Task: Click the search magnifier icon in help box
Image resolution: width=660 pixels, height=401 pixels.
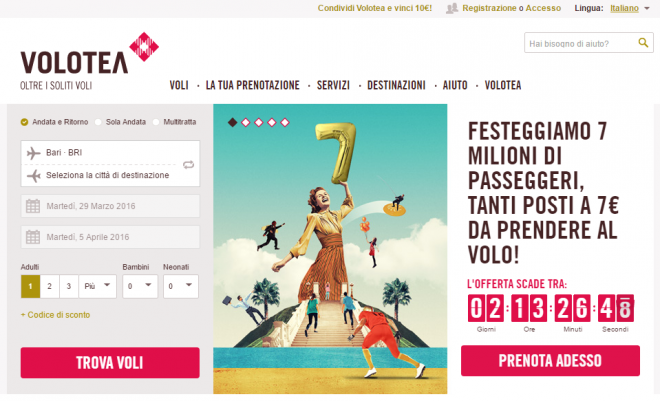Action: click(x=643, y=42)
